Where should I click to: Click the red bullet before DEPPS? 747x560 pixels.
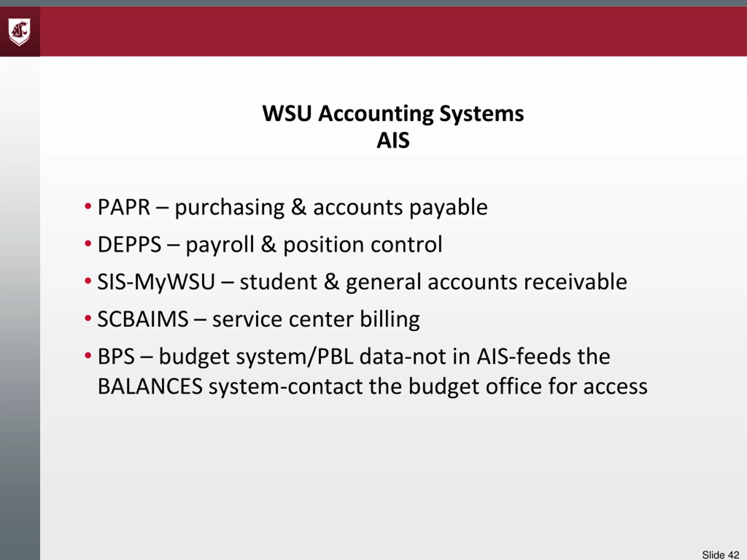88,243
